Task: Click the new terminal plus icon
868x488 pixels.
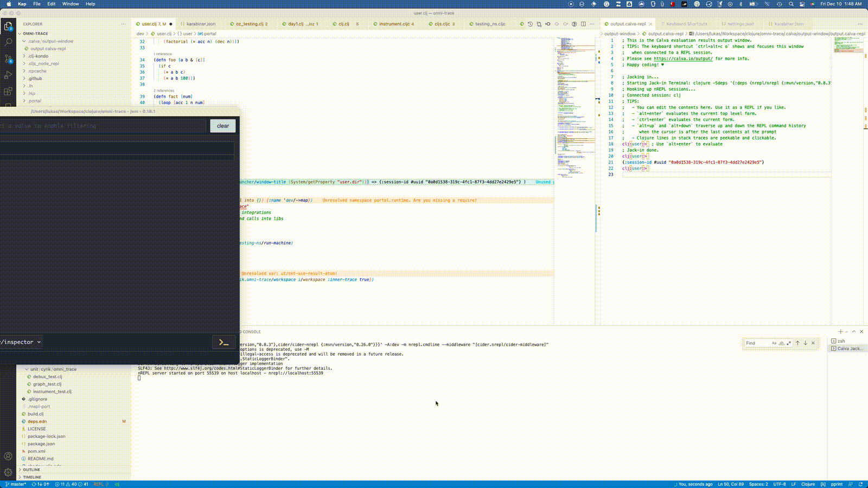Action: [840, 331]
